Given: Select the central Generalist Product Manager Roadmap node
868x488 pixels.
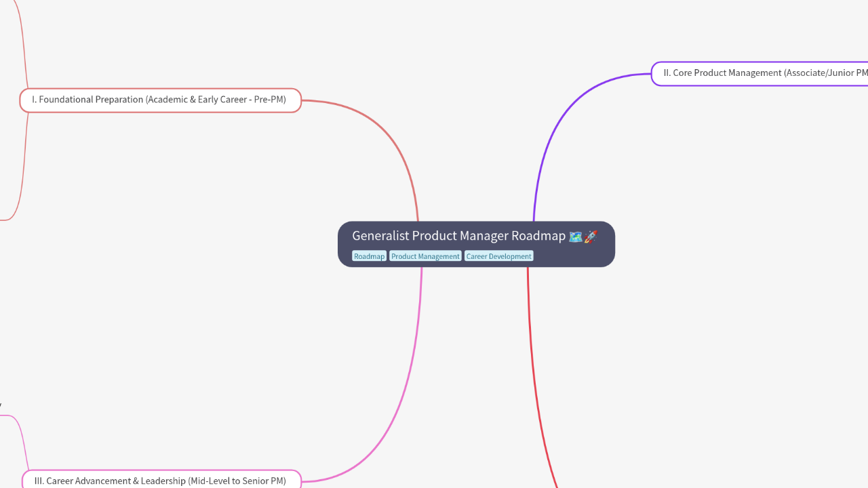Looking at the screenshot, I should click(x=476, y=244).
